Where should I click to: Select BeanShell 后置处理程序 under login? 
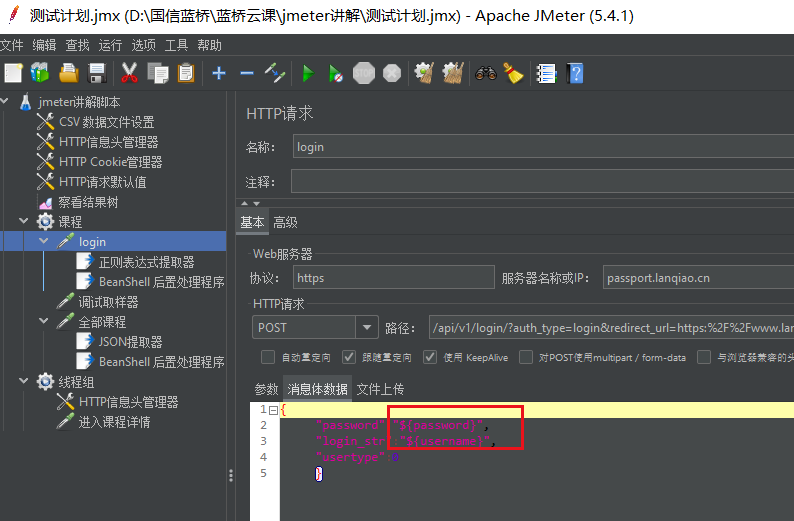coord(162,282)
